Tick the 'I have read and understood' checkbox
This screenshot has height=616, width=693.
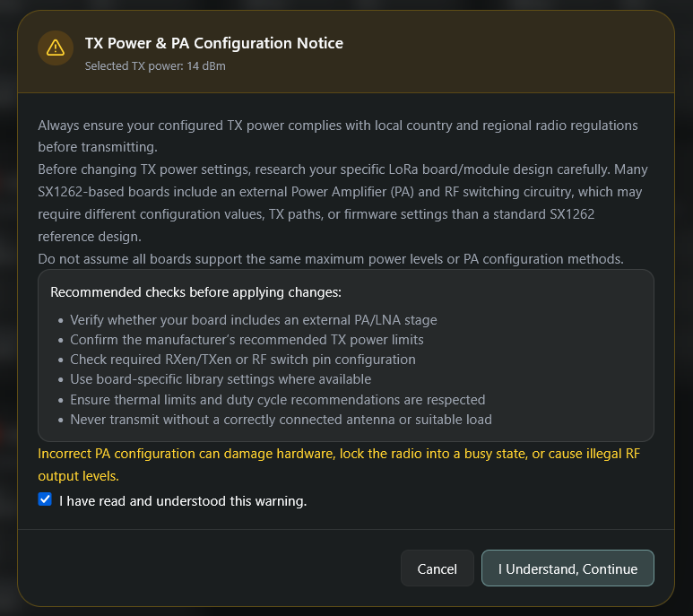(45, 499)
